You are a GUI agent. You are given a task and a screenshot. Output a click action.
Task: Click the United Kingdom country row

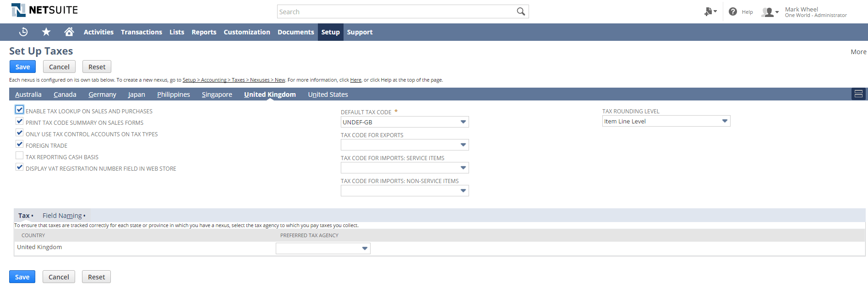[x=439, y=248]
